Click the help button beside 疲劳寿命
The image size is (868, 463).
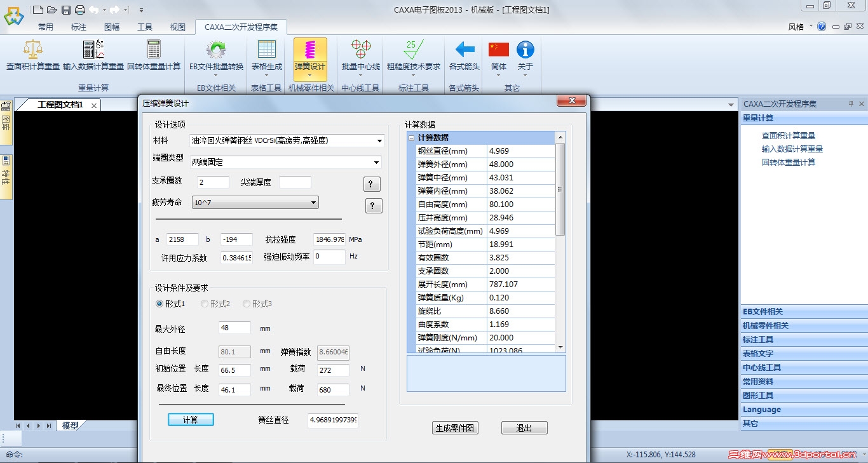(374, 206)
